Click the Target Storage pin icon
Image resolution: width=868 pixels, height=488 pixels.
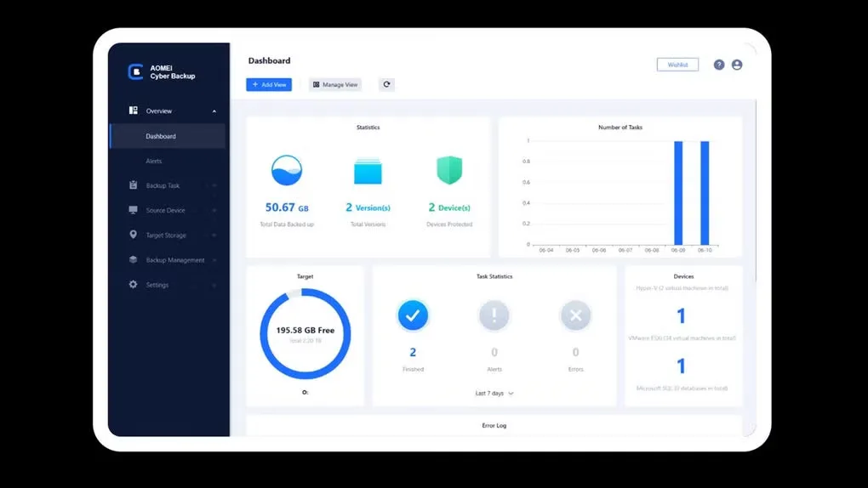[x=134, y=235]
